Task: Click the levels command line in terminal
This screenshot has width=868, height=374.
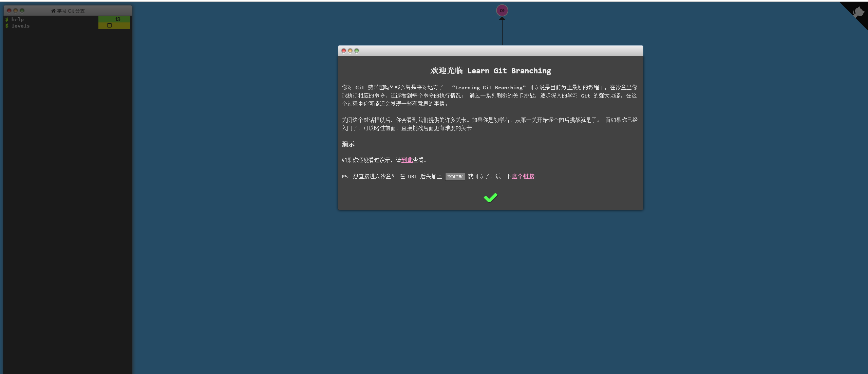Action: pyautogui.click(x=20, y=26)
